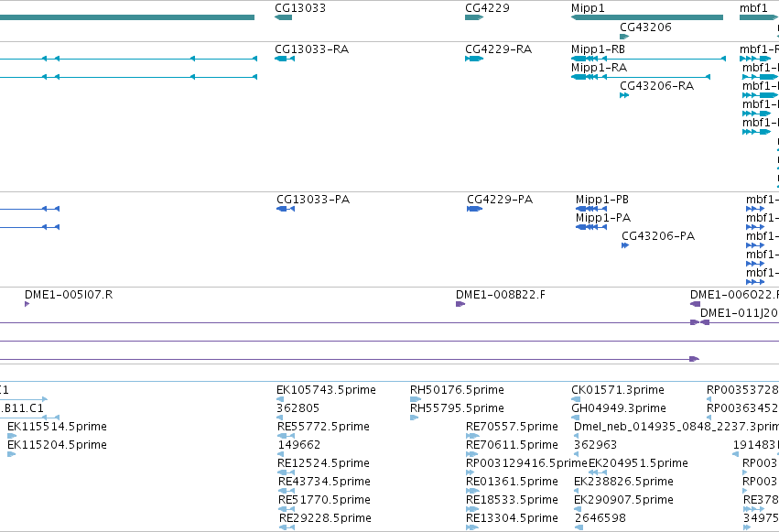
Task: Select the RE55772.5prime EST label
Action: [323, 427]
